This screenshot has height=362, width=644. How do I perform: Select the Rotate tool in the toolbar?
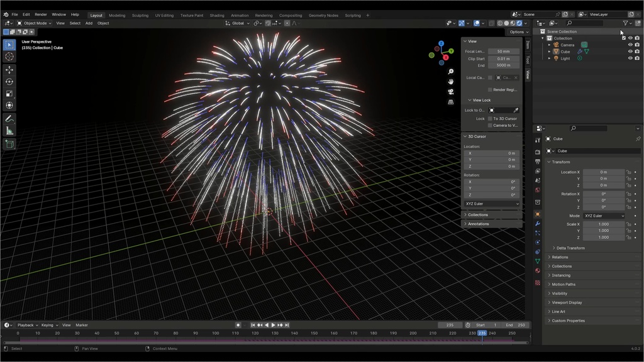pyautogui.click(x=9, y=82)
